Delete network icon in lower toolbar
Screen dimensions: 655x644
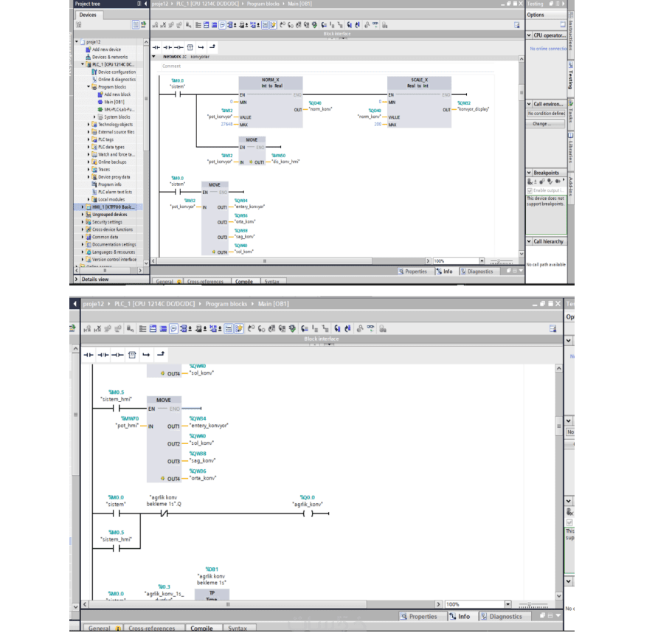[97, 329]
